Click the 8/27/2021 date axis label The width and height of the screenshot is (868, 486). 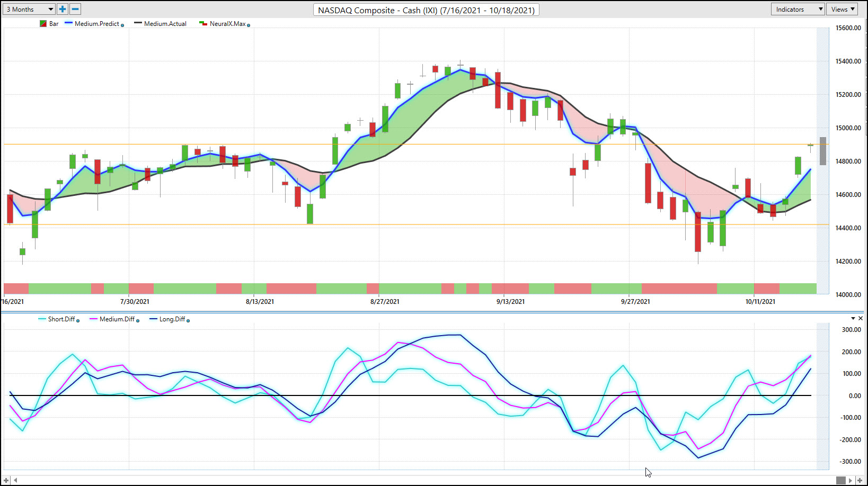click(x=385, y=302)
